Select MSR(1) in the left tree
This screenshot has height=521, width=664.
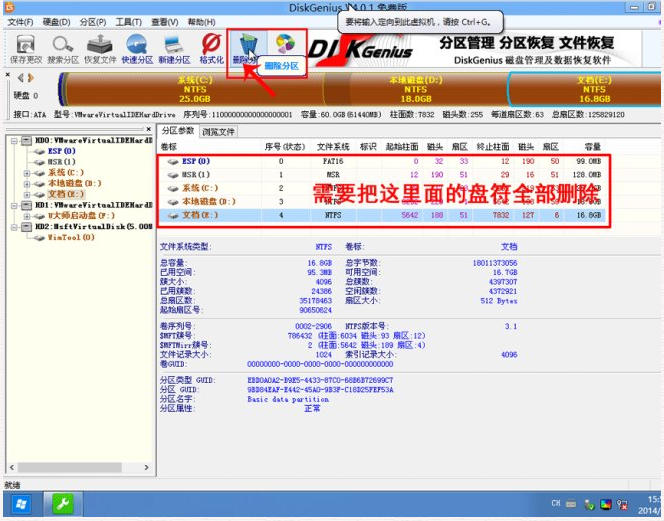click(x=61, y=162)
